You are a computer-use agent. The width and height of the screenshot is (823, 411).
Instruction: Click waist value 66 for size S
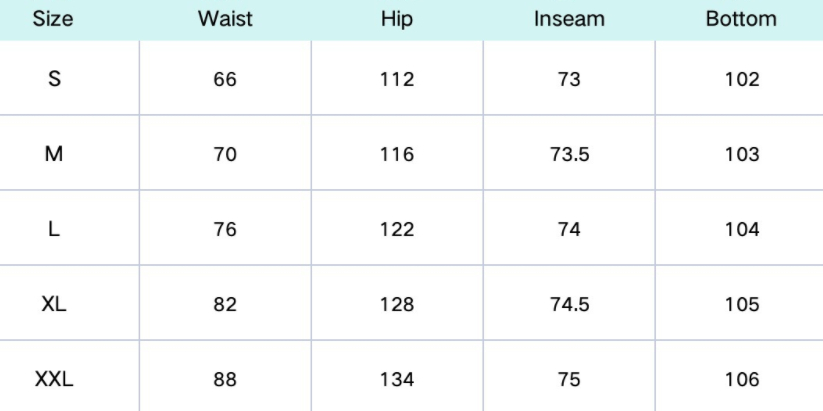point(225,80)
